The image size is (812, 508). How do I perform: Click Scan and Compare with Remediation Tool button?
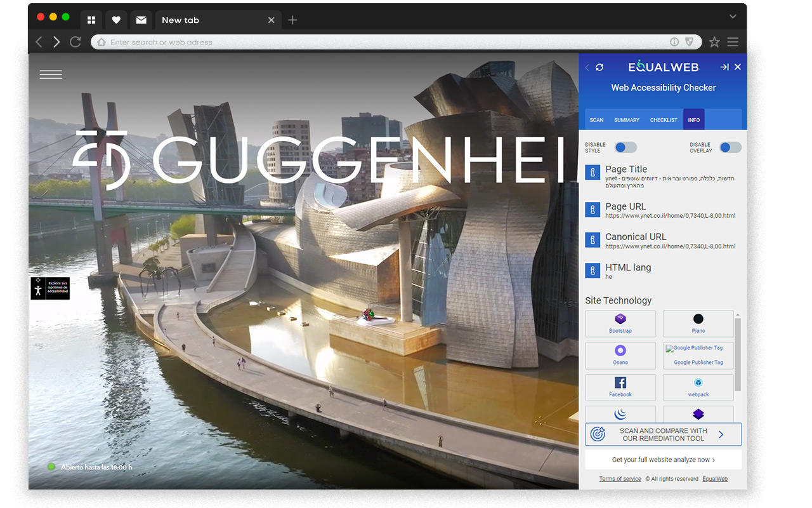pyautogui.click(x=663, y=434)
